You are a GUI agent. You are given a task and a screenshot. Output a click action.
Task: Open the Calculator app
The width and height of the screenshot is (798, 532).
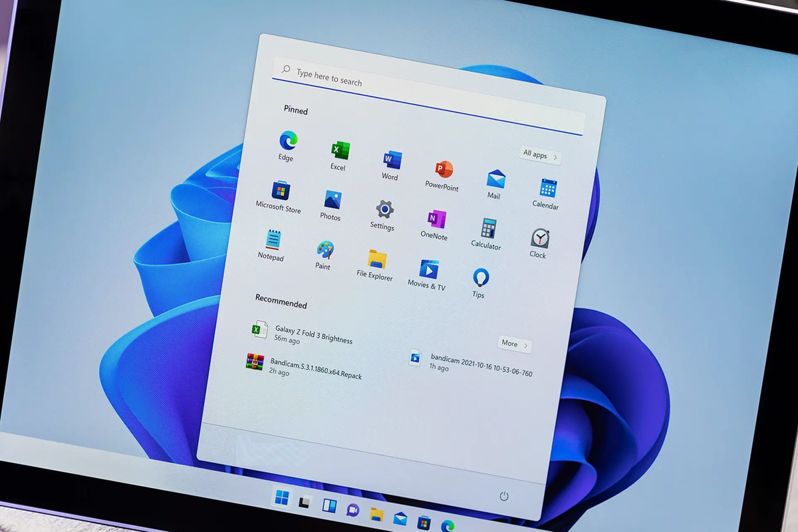tap(487, 233)
